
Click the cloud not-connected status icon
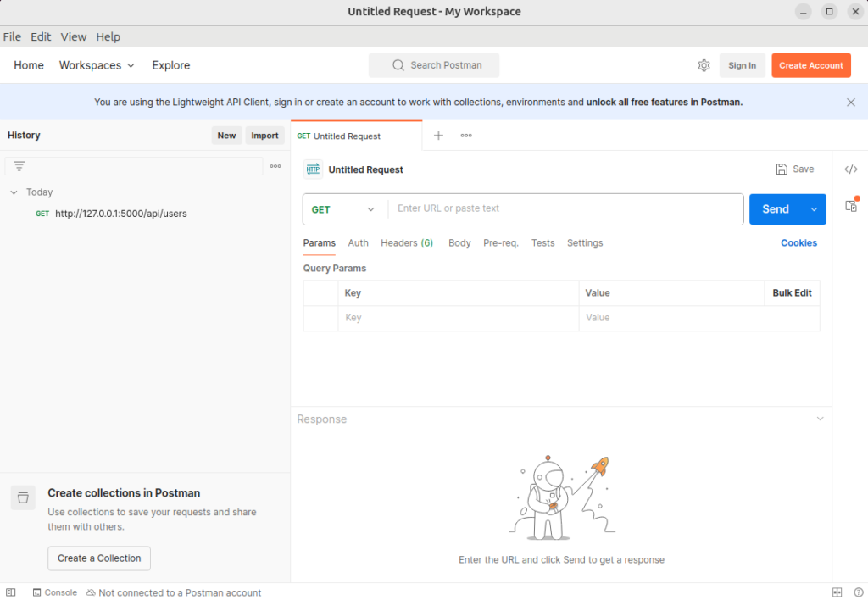(91, 592)
